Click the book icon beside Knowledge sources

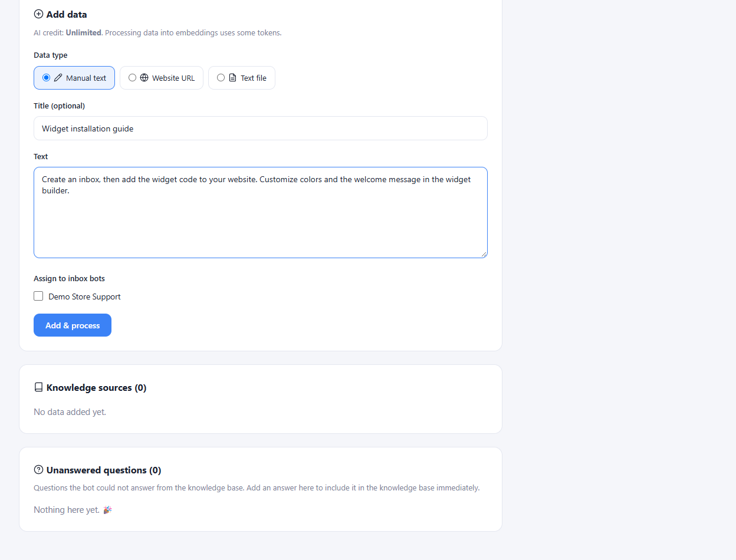click(x=38, y=387)
